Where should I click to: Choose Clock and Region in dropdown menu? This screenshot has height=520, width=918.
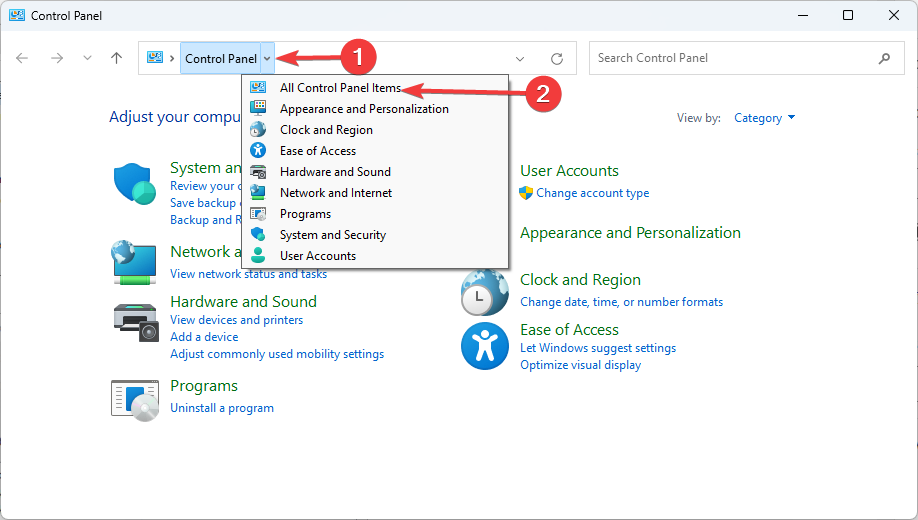point(375,130)
